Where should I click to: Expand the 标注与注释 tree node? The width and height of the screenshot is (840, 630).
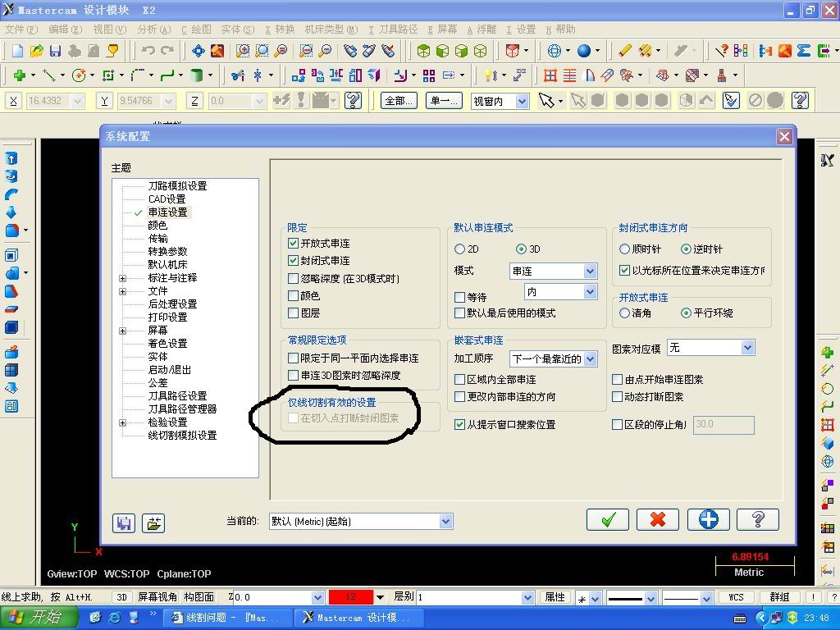click(123, 278)
